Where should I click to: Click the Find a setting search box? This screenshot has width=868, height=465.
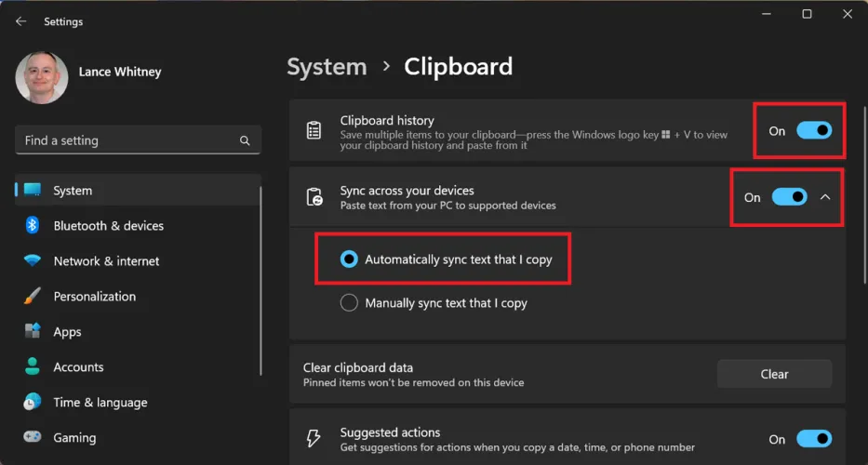(128, 140)
